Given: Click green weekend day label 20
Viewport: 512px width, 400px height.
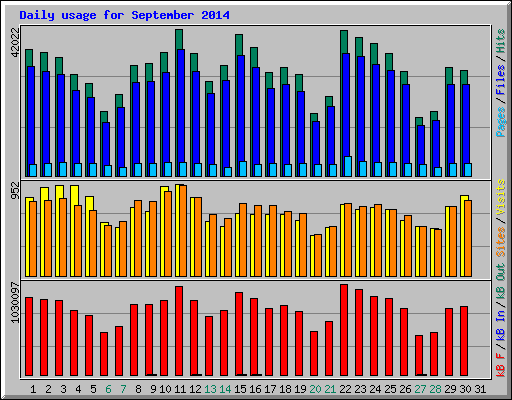Looking at the screenshot, I should click(x=315, y=389).
